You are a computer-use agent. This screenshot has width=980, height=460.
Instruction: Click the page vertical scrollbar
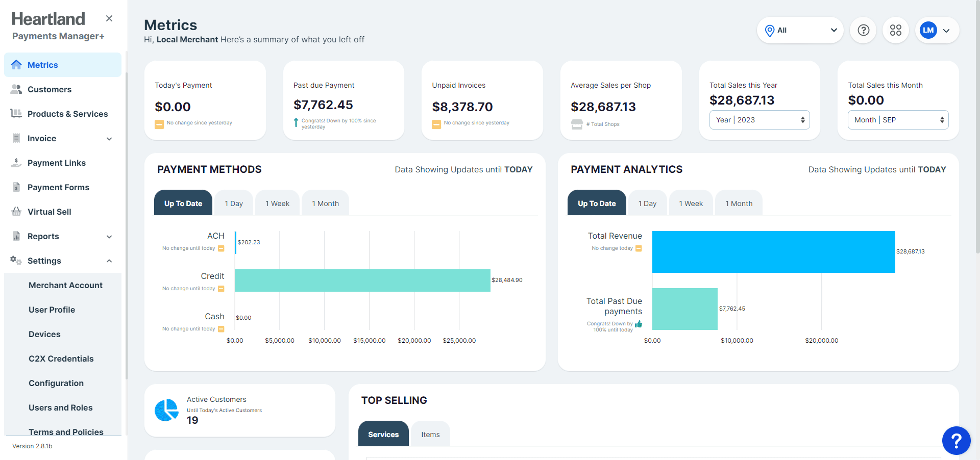click(x=977, y=127)
